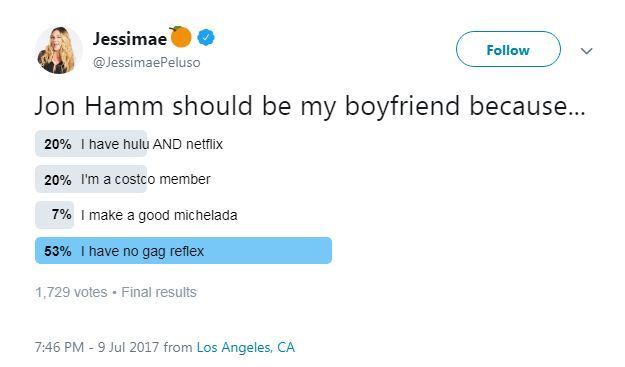Click the Jessimae display name
This screenshot has height=367, width=625.
pos(130,39)
